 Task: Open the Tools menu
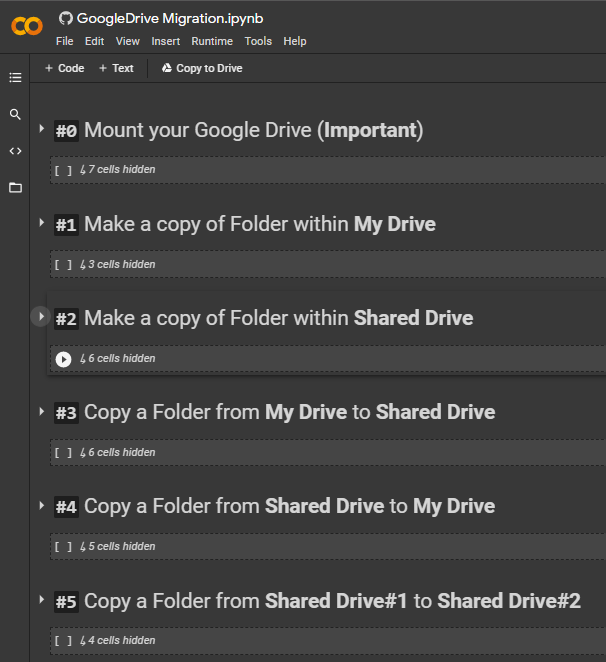click(258, 41)
